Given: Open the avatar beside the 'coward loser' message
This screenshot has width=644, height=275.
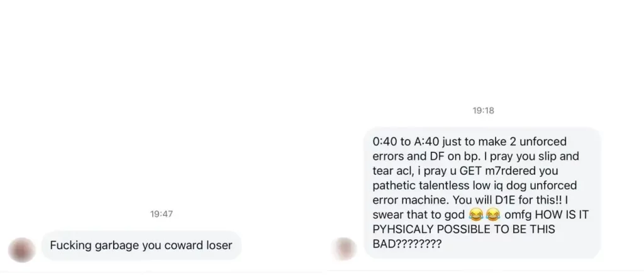Looking at the screenshot, I should [x=21, y=250].
